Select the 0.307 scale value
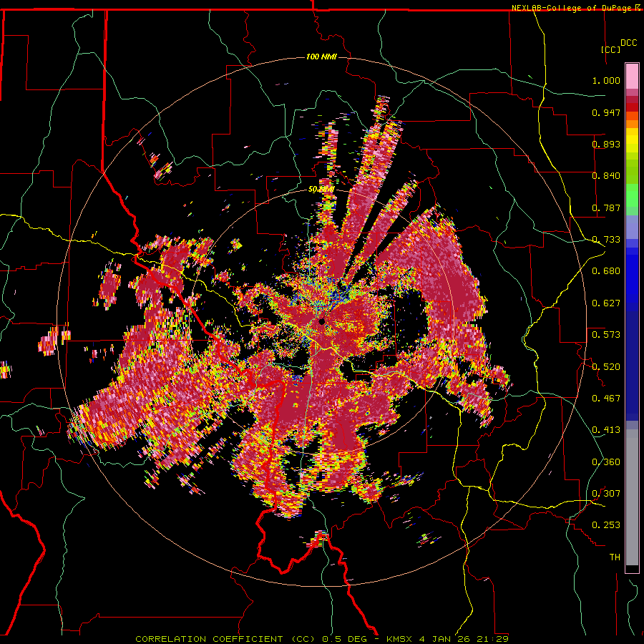The width and height of the screenshot is (644, 644). pos(606,494)
